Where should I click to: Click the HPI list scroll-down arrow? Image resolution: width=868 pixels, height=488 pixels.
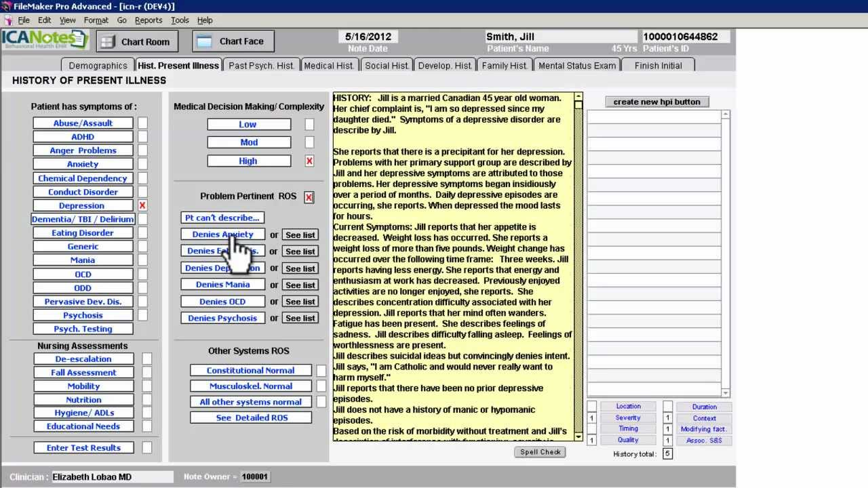pos(726,392)
